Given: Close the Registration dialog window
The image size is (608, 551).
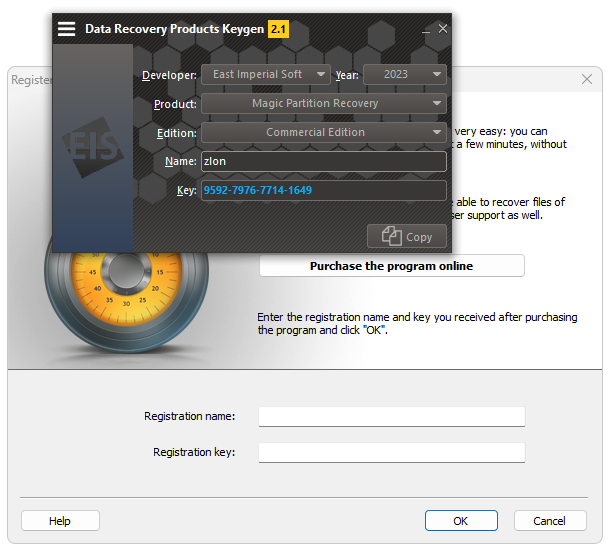Looking at the screenshot, I should pyautogui.click(x=587, y=79).
